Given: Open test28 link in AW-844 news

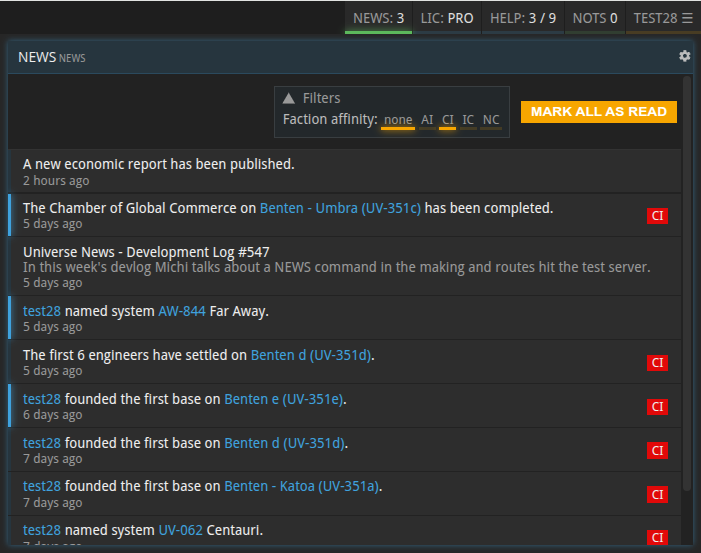Looking at the screenshot, I should [x=42, y=311].
